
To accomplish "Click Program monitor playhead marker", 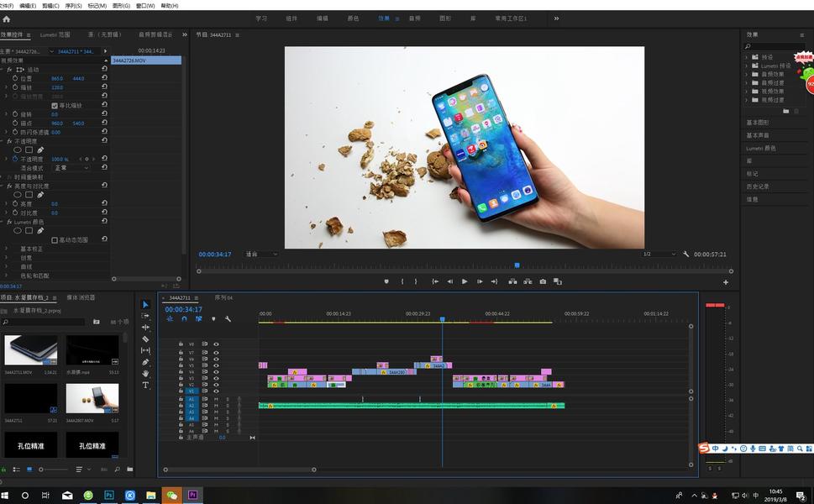I will 517,265.
